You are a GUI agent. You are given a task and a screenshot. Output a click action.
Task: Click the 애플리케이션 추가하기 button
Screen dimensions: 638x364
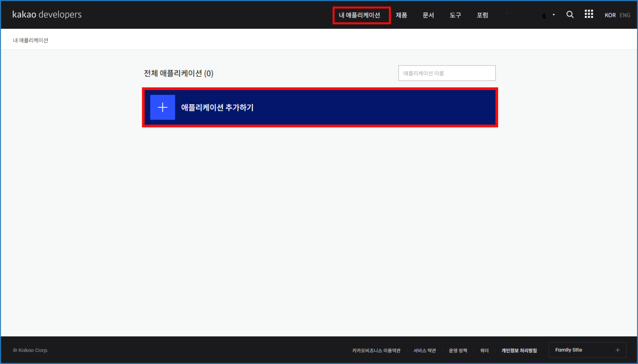tap(320, 107)
